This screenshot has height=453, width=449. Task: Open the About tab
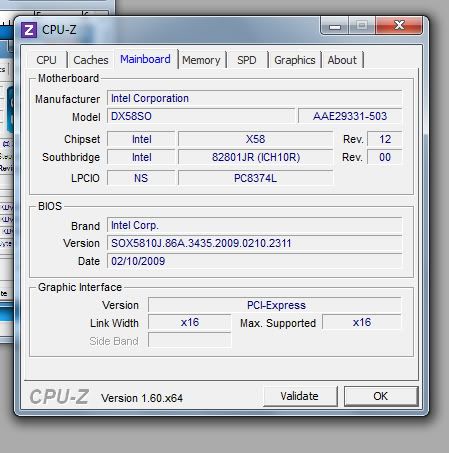(342, 60)
